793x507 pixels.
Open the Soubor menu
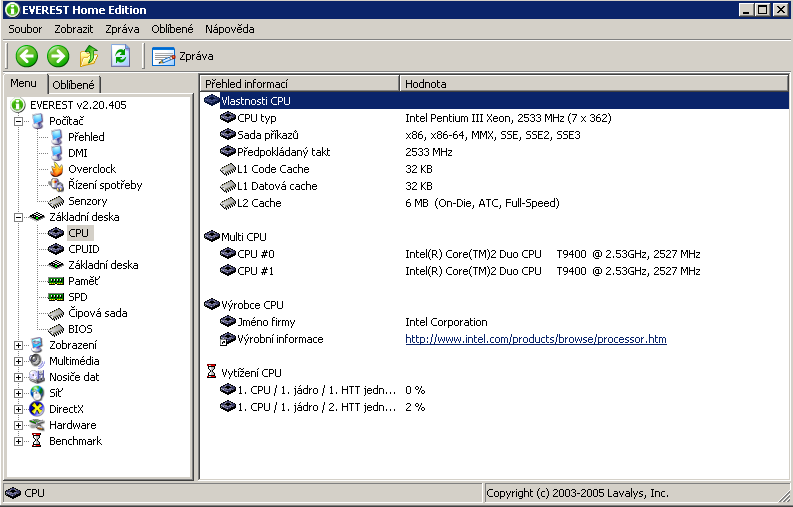(25, 29)
